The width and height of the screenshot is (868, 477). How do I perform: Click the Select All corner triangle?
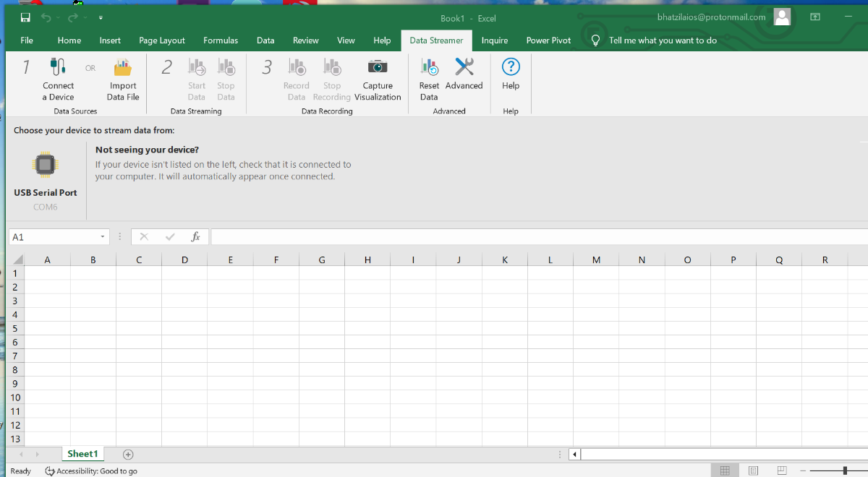coord(17,259)
